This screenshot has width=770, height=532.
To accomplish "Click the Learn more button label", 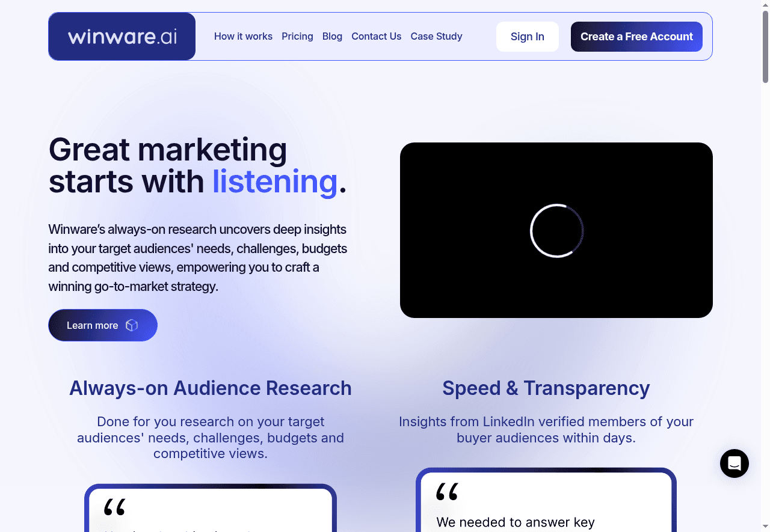I will [x=92, y=325].
